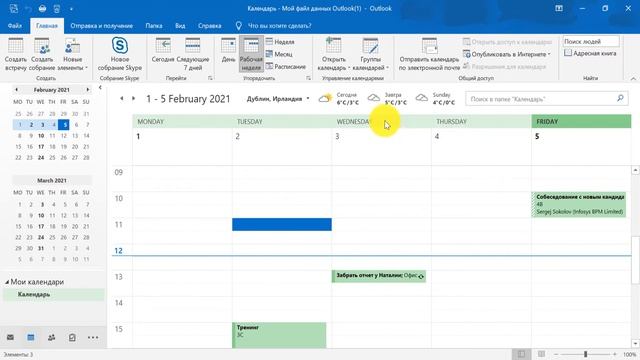Select Work Week view (Рабочая неделя)
Image resolution: width=640 pixels, height=360 pixels.
coord(251,54)
